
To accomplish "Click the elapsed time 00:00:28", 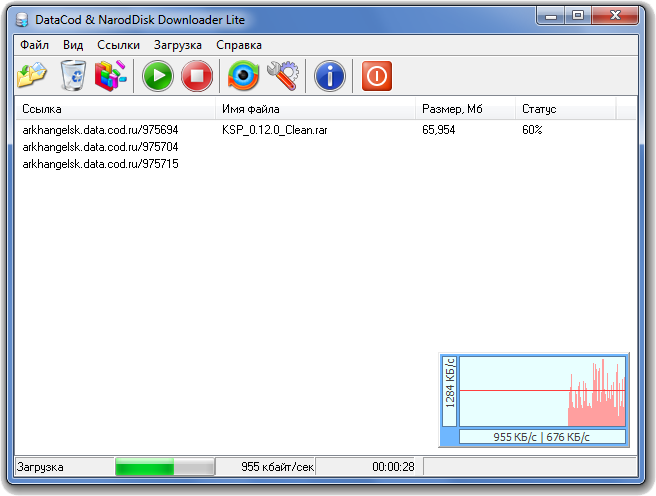I will 393,467.
